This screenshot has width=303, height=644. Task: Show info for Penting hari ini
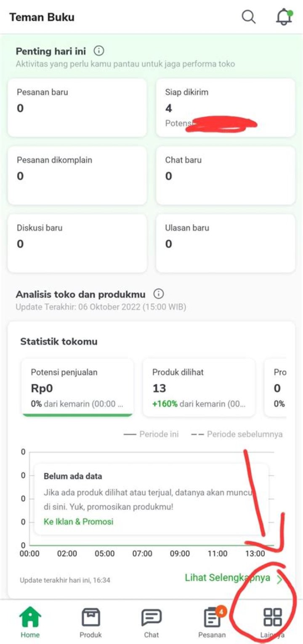(99, 51)
